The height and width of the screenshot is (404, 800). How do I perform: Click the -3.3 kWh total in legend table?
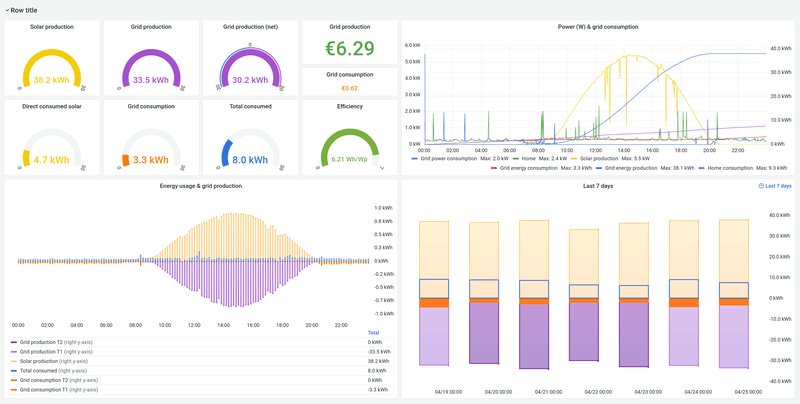coord(378,389)
